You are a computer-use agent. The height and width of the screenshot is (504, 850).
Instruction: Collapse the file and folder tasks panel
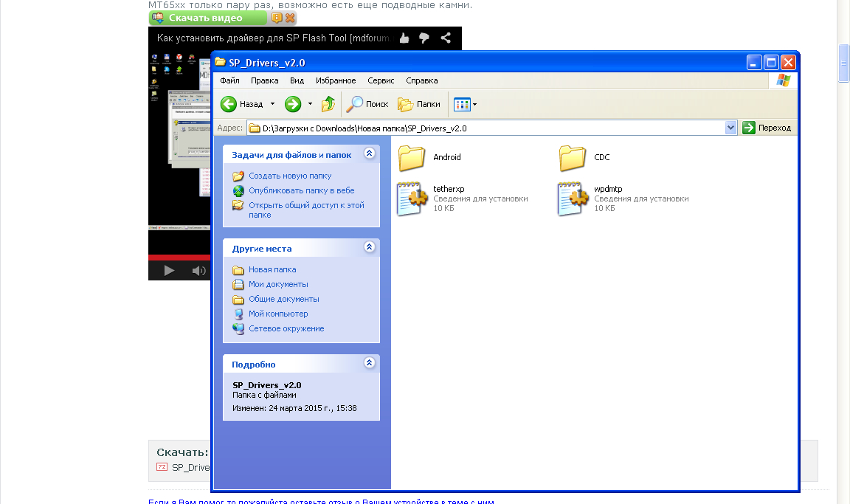[370, 154]
